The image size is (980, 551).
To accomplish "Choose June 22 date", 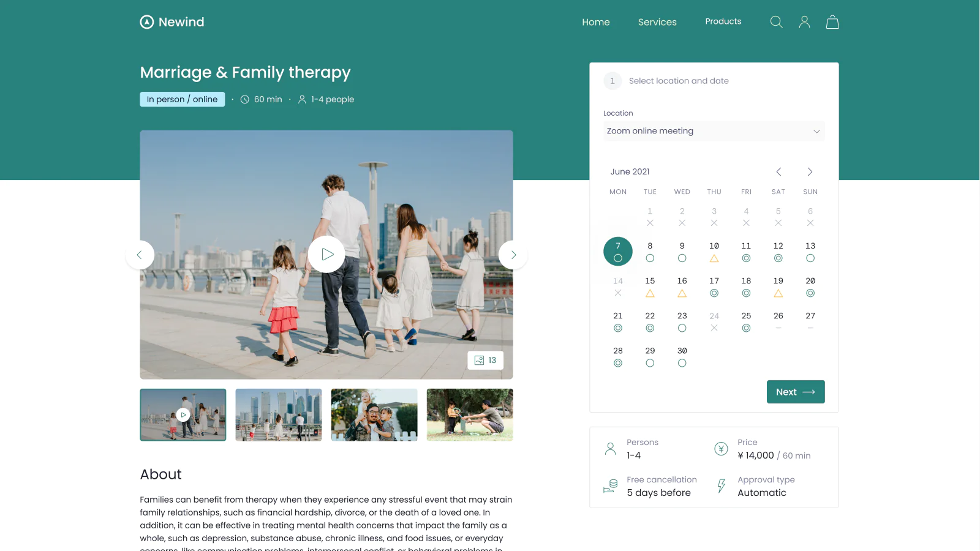I will click(x=650, y=321).
